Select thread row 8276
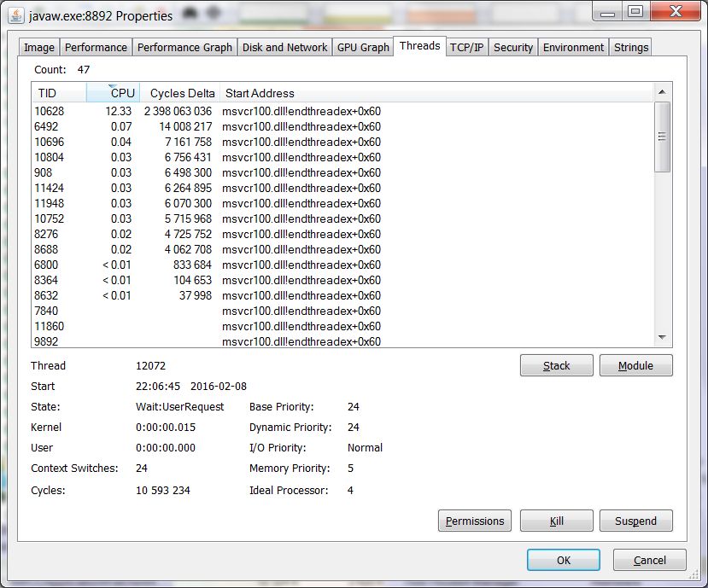 pyautogui.click(x=342, y=234)
